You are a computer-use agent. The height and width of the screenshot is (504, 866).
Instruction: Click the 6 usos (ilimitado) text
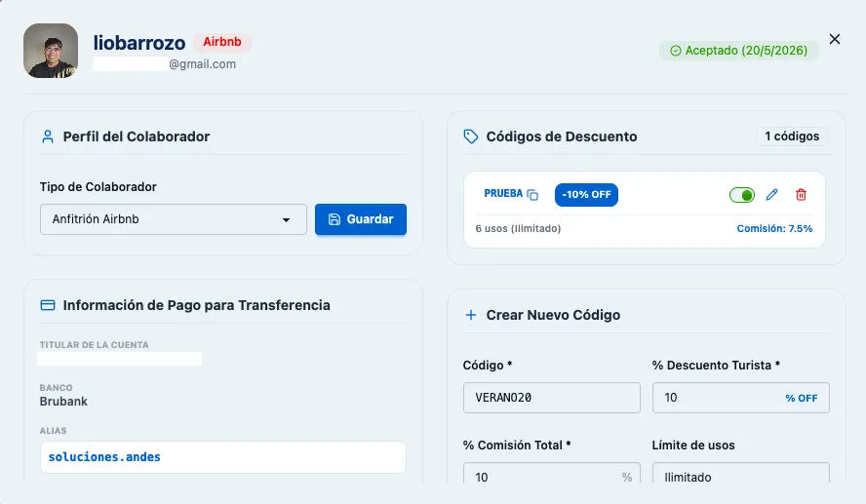pyautogui.click(x=518, y=228)
